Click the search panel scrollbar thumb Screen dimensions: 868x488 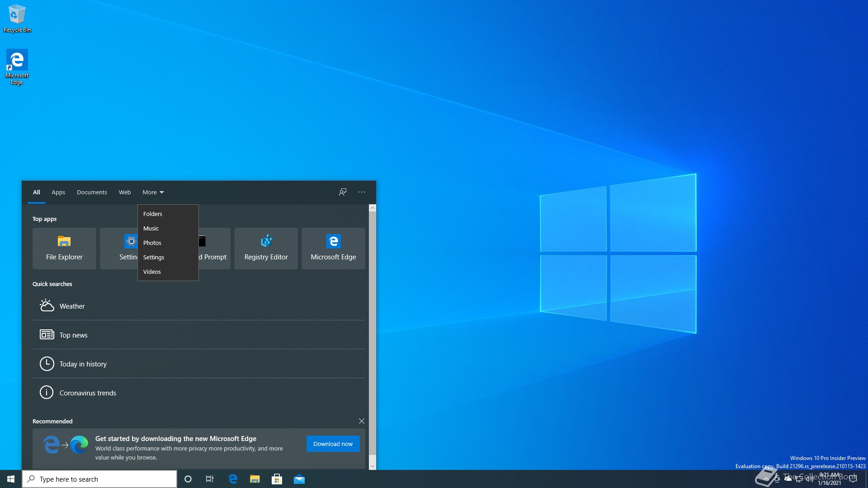pos(373,333)
